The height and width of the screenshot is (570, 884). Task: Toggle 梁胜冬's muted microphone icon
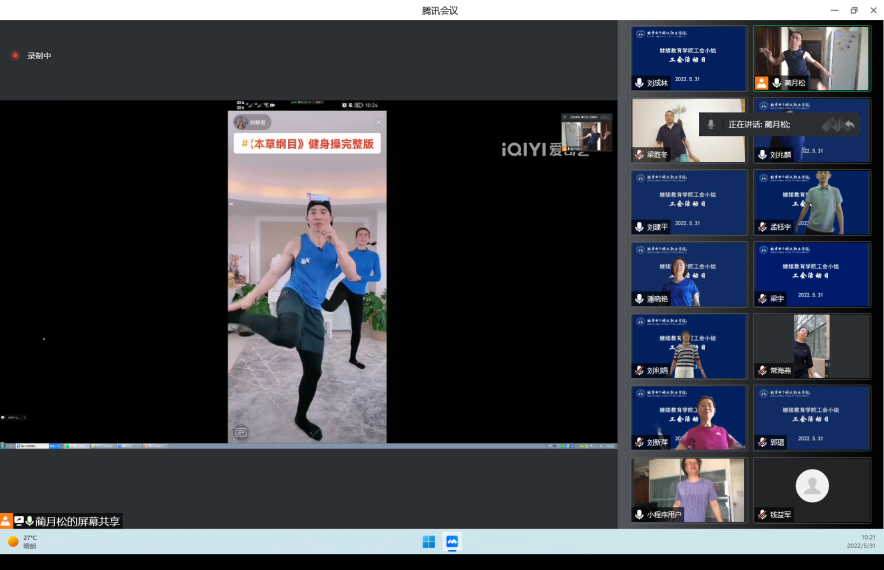click(x=639, y=155)
